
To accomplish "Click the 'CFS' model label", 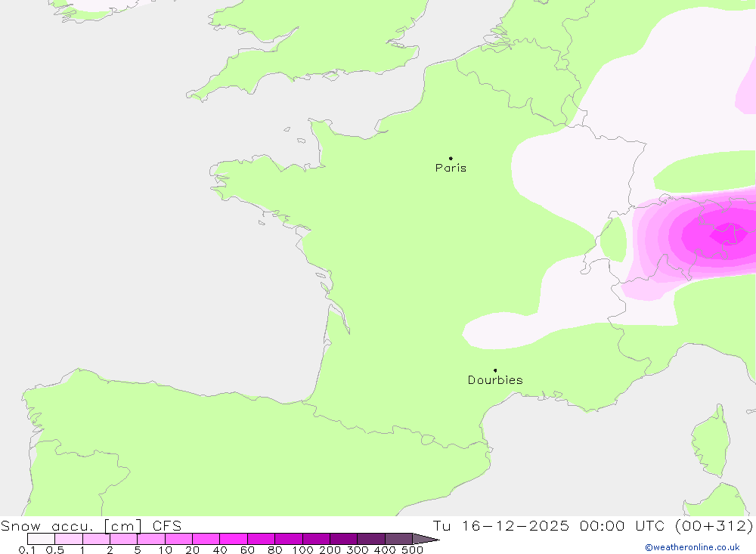I will (x=167, y=525).
